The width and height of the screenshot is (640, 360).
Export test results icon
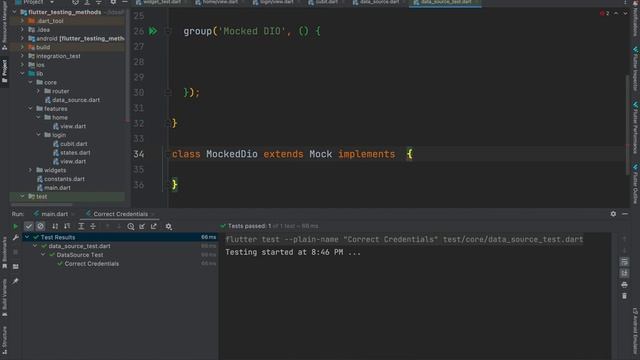tap(154, 226)
